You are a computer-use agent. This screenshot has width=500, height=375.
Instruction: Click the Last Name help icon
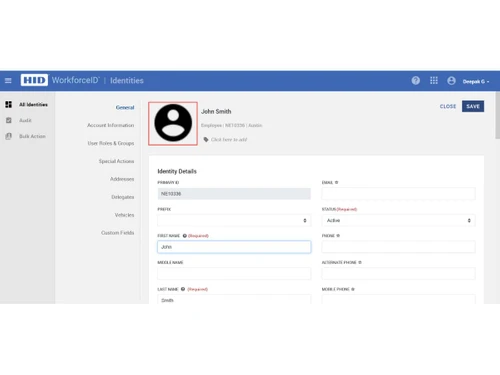(x=183, y=289)
